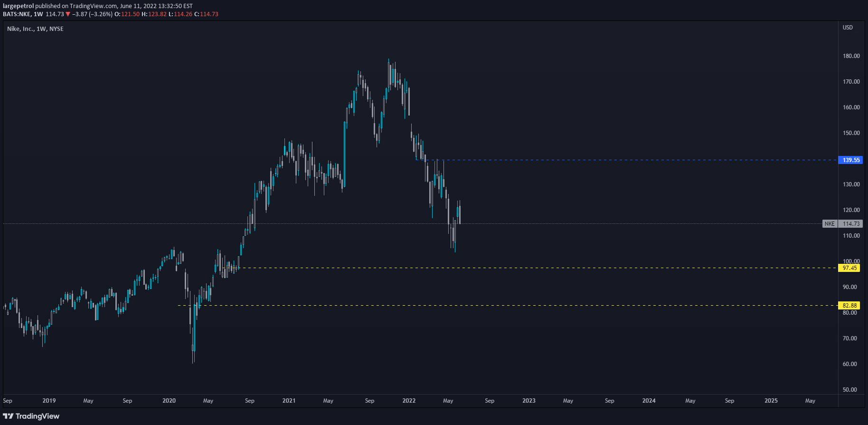Click the 70.00 price axis label
The width and height of the screenshot is (868, 425).
tap(850, 338)
